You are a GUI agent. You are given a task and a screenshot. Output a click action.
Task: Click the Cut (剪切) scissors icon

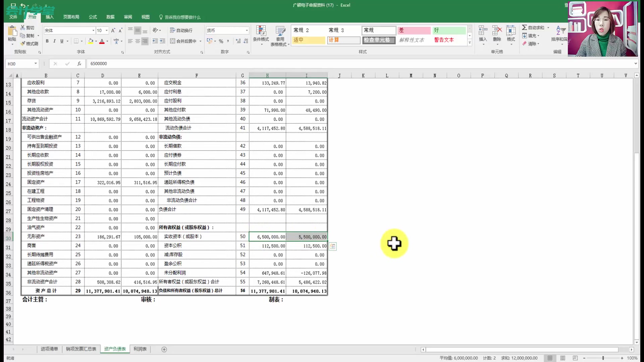23,27
